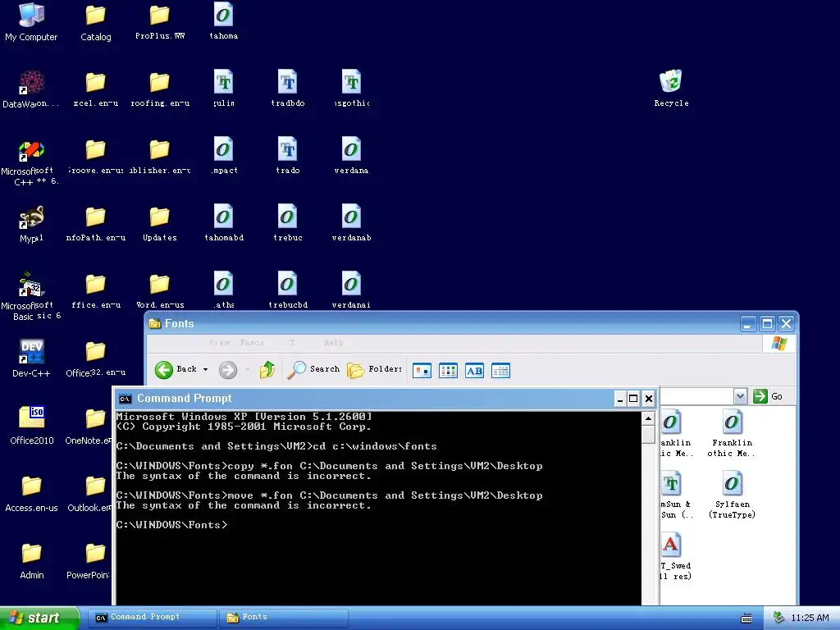
Task: Select the Admin folder on desktop
Action: coord(32,560)
